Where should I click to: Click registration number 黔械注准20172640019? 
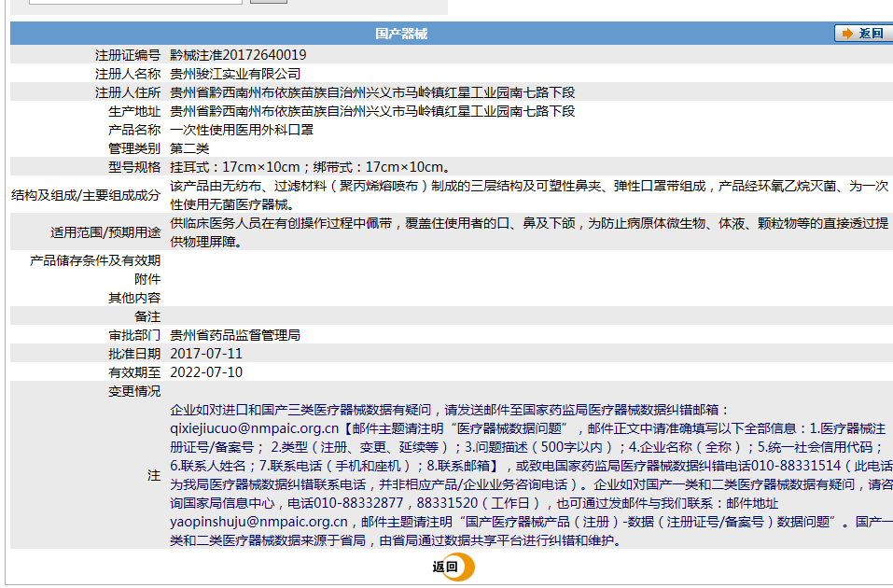[x=238, y=54]
